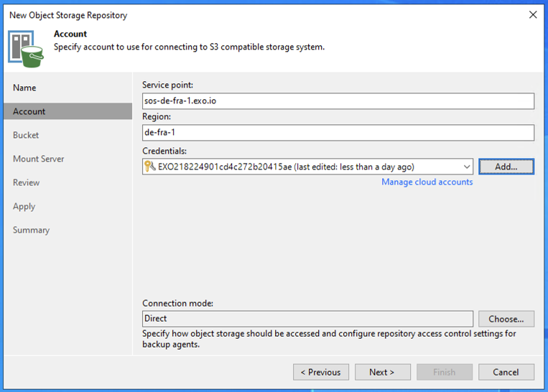Click into the Service point text field
Viewport: 548px width, 392px height.
tap(338, 101)
